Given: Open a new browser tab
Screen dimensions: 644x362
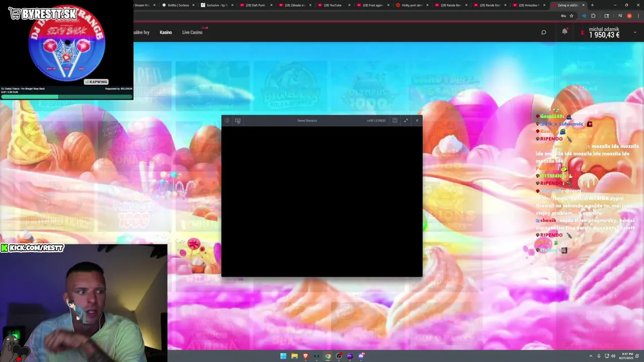Looking at the screenshot, I should click(x=592, y=5).
